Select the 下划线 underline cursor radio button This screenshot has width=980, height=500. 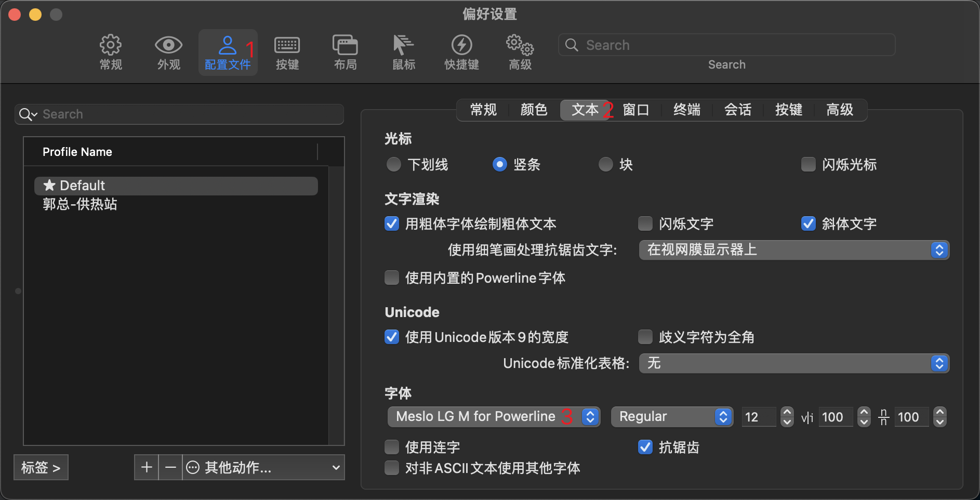tap(394, 165)
